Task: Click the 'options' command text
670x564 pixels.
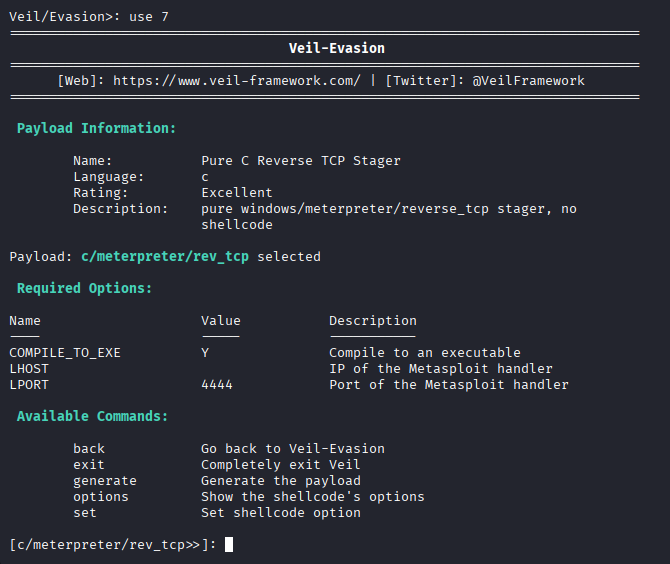Action: [x=101, y=496]
